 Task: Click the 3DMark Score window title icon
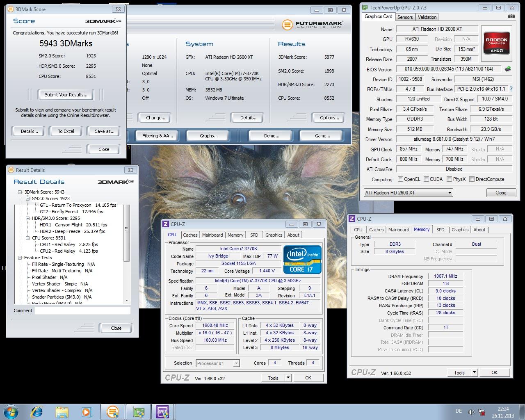[11, 9]
